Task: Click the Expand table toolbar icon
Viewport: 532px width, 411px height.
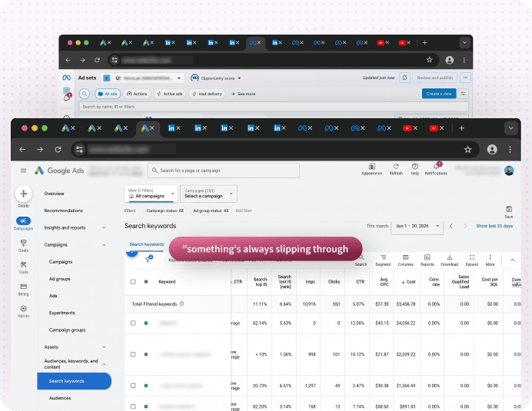Action: click(471, 257)
